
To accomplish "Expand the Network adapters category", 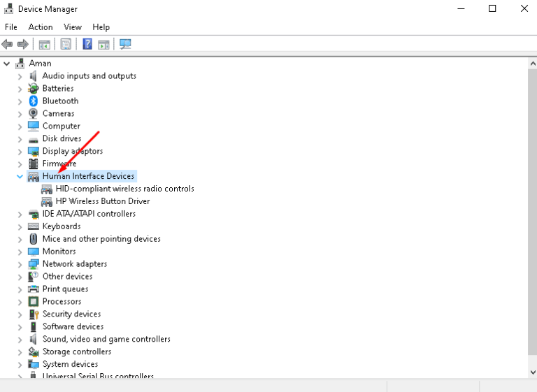I will [x=20, y=264].
